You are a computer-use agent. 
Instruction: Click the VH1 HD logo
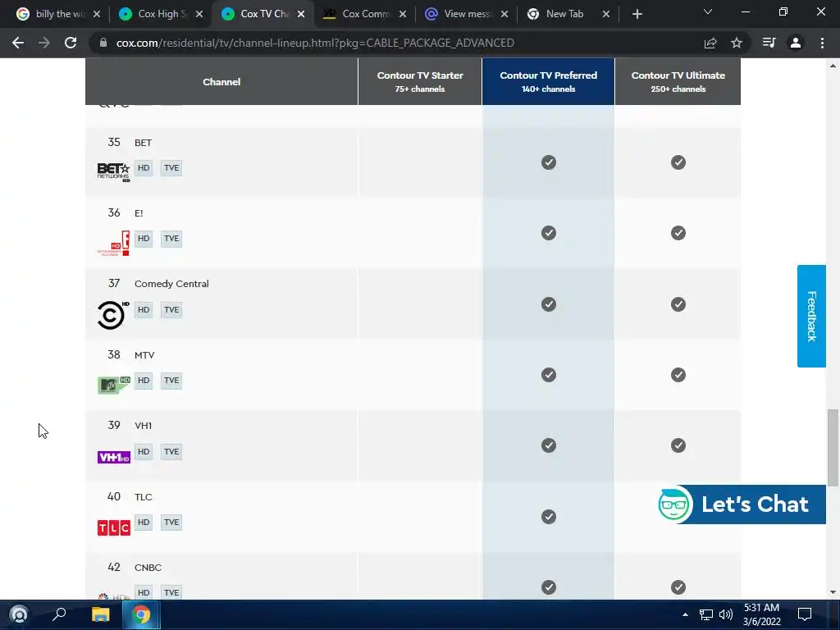[x=113, y=457]
